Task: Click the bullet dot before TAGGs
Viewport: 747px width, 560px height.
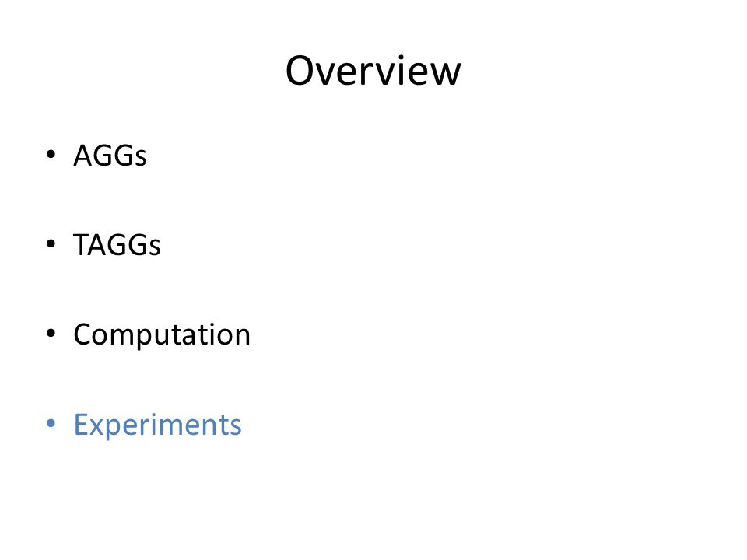Action: coord(51,243)
